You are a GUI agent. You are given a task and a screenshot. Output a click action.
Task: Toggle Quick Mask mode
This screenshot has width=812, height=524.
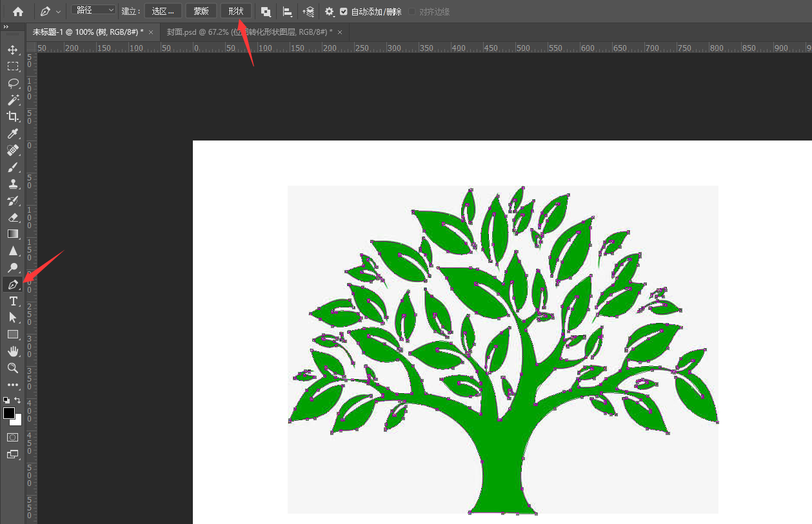(13, 437)
